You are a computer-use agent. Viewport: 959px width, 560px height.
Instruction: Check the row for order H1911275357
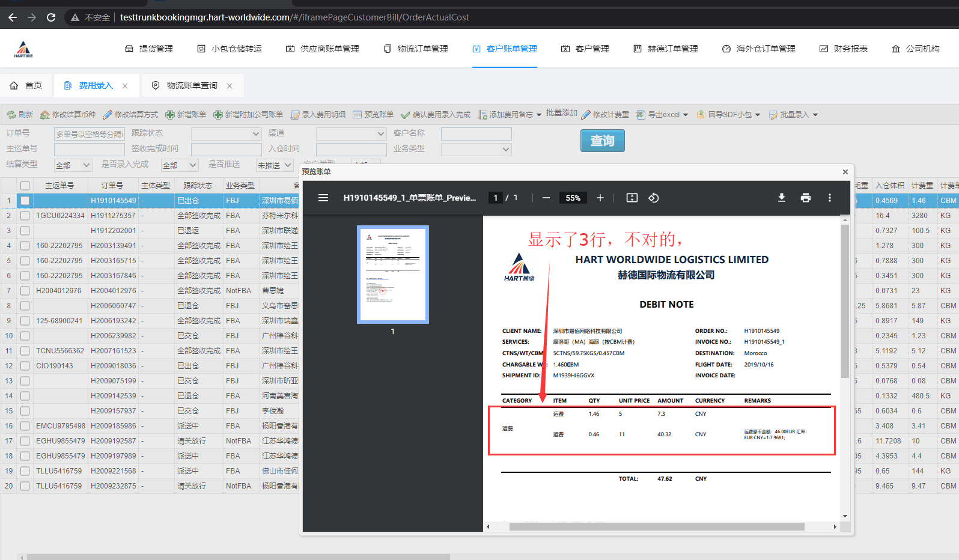[x=25, y=216]
